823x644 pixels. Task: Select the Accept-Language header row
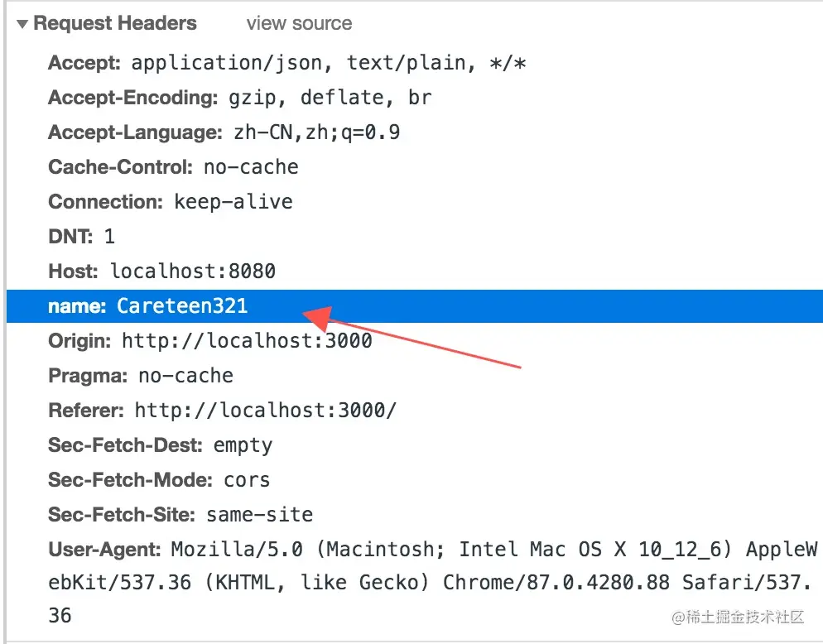pos(224,132)
